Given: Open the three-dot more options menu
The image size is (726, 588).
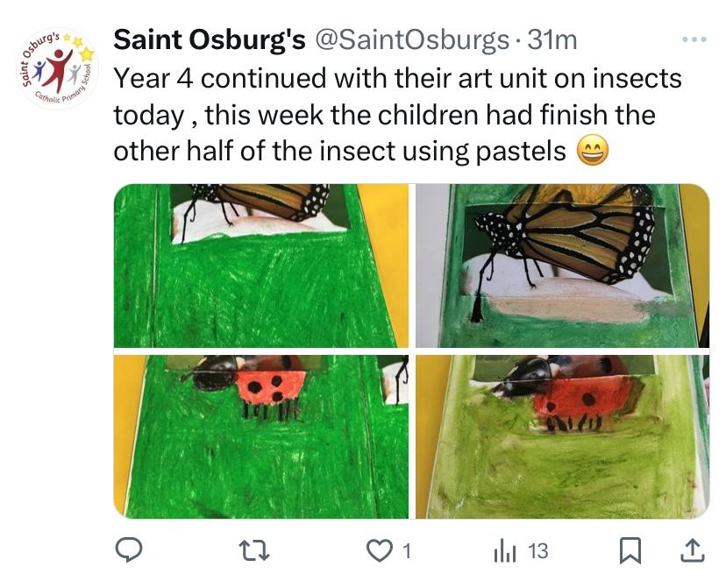Looking at the screenshot, I should point(693,39).
